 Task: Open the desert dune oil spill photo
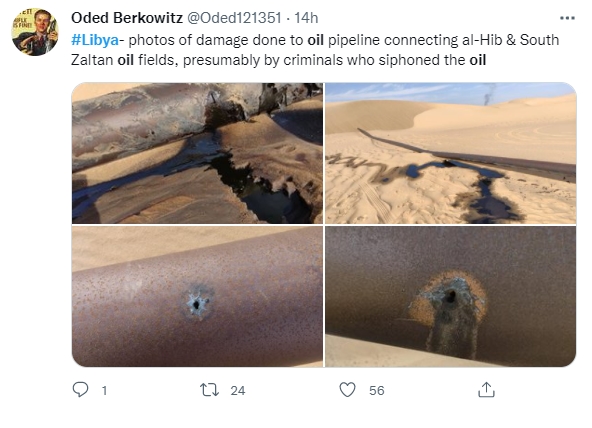click(x=450, y=153)
